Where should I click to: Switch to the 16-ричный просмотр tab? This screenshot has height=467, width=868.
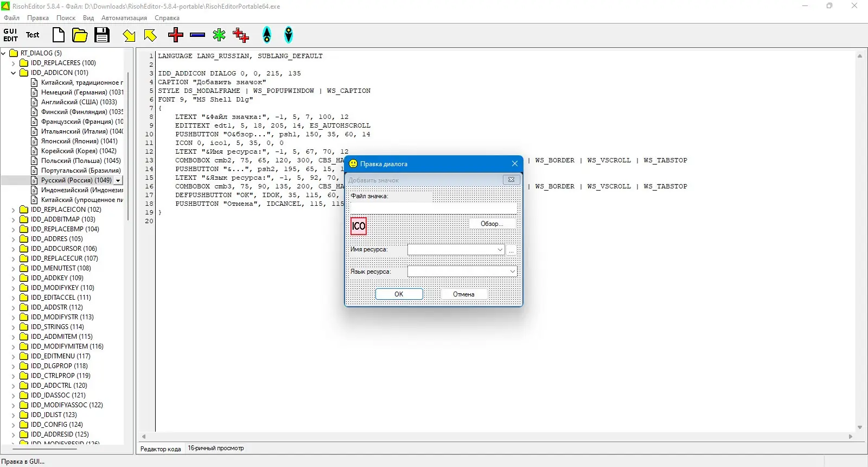pyautogui.click(x=216, y=449)
